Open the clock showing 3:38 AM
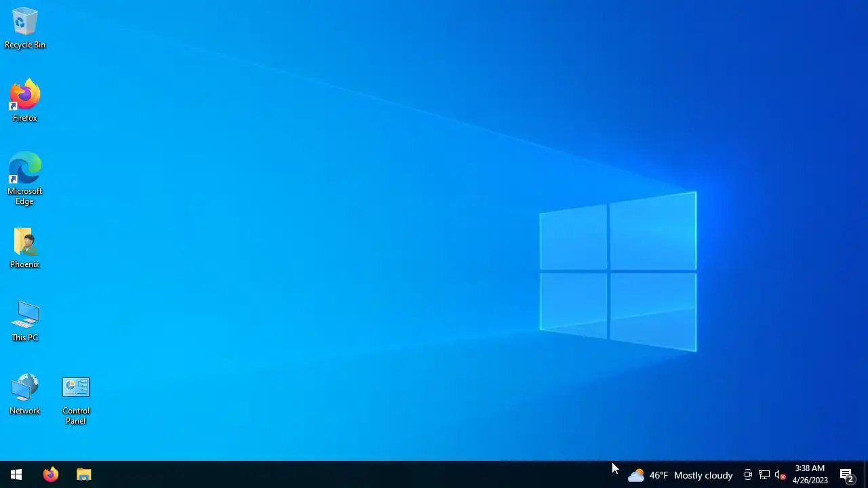This screenshot has width=868, height=488. click(x=810, y=474)
